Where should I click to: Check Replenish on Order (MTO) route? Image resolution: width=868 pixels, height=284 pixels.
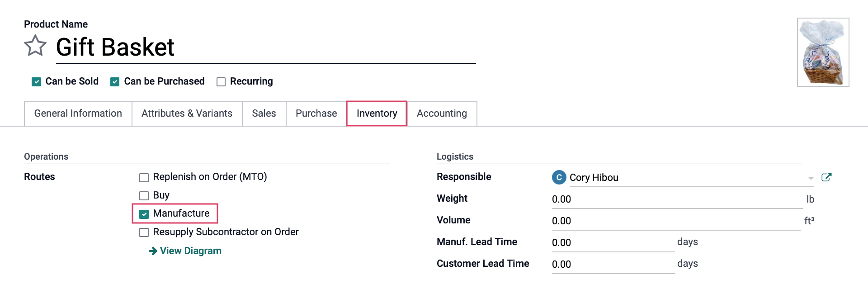[144, 177]
